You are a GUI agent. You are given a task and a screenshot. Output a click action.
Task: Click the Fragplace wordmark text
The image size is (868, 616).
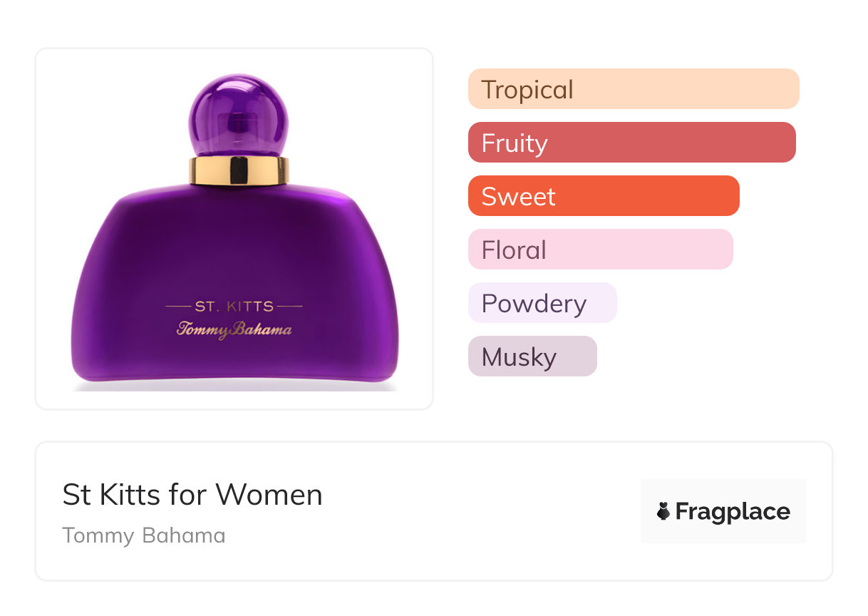733,511
